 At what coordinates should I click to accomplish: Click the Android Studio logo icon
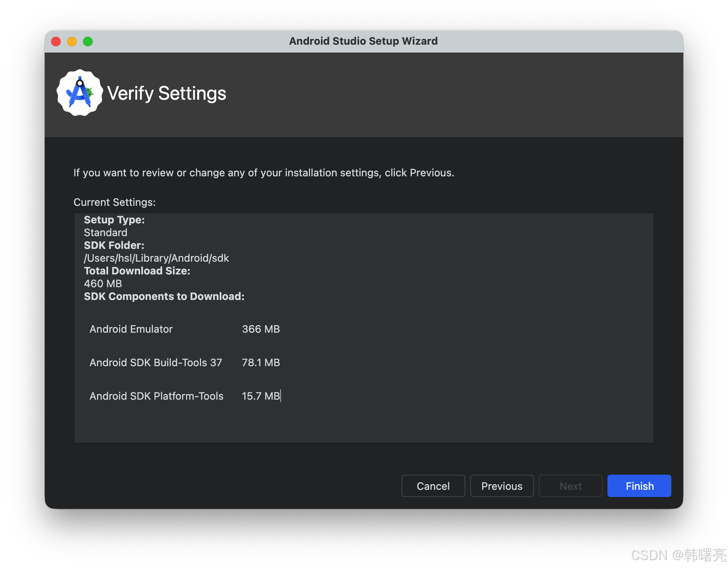coord(80,93)
